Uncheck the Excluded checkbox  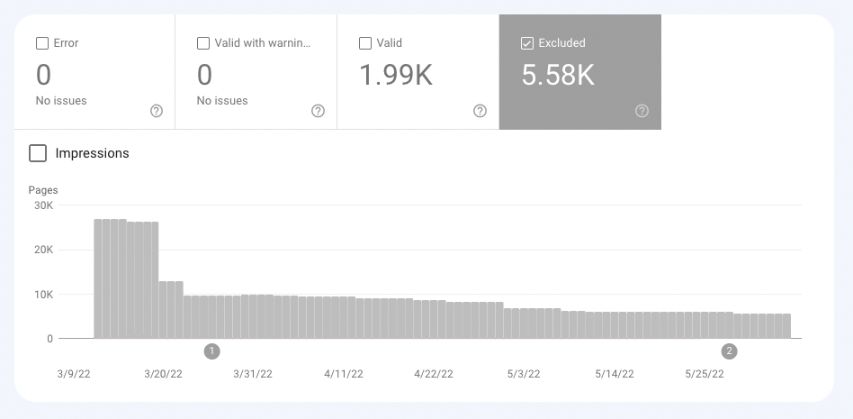[527, 43]
